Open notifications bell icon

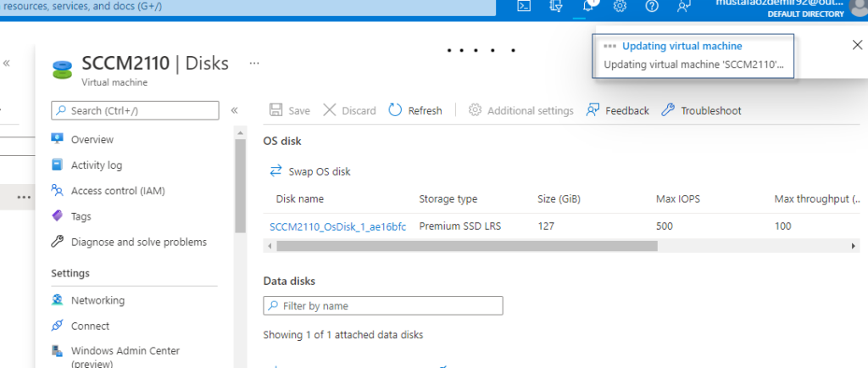[x=589, y=6]
